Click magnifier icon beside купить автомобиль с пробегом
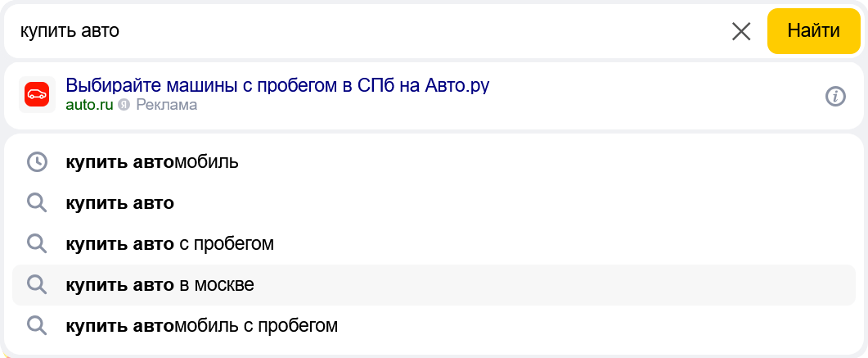Image resolution: width=868 pixels, height=358 pixels. (x=37, y=326)
